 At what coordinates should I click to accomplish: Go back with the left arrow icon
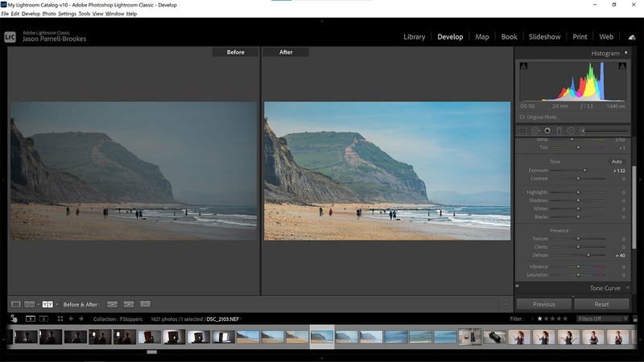coord(71,319)
